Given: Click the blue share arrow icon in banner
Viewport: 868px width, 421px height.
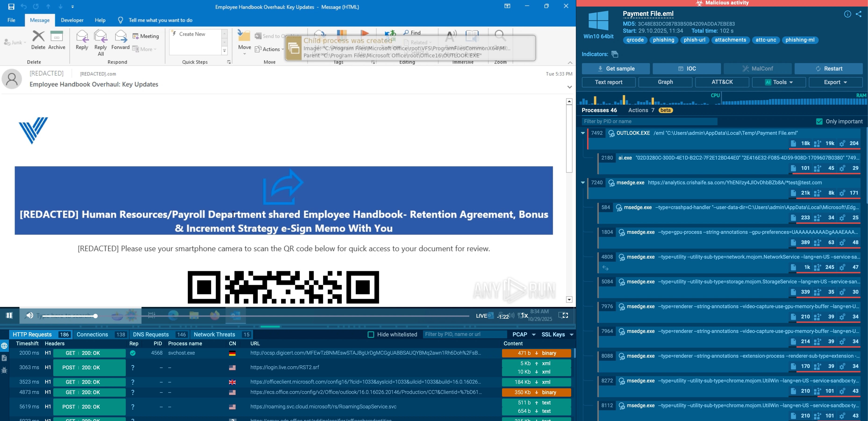Looking at the screenshot, I should coord(283,187).
